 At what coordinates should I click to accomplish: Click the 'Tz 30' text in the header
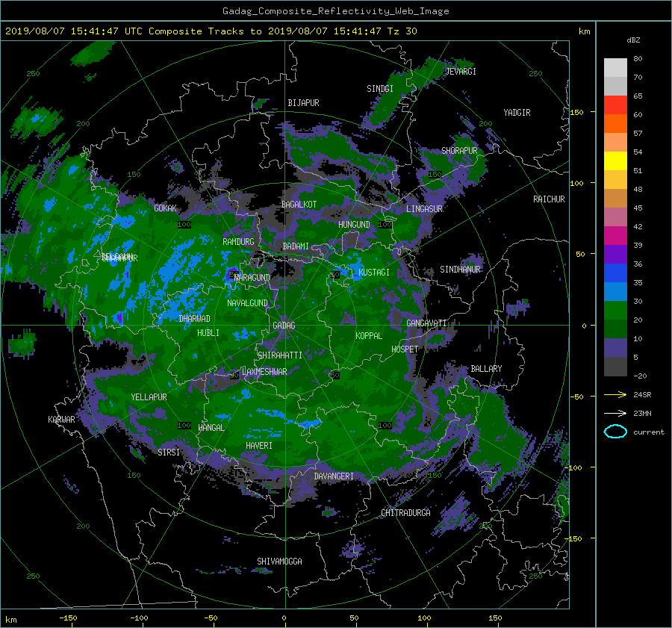[x=402, y=31]
